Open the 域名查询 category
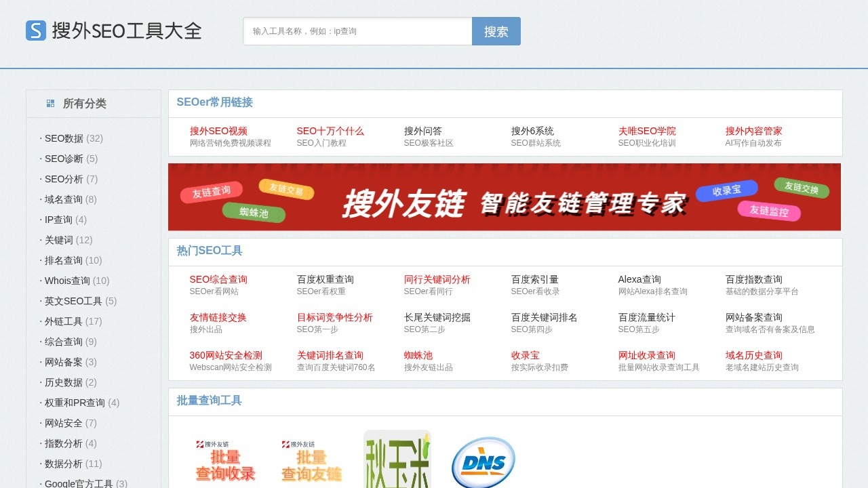 tap(64, 199)
